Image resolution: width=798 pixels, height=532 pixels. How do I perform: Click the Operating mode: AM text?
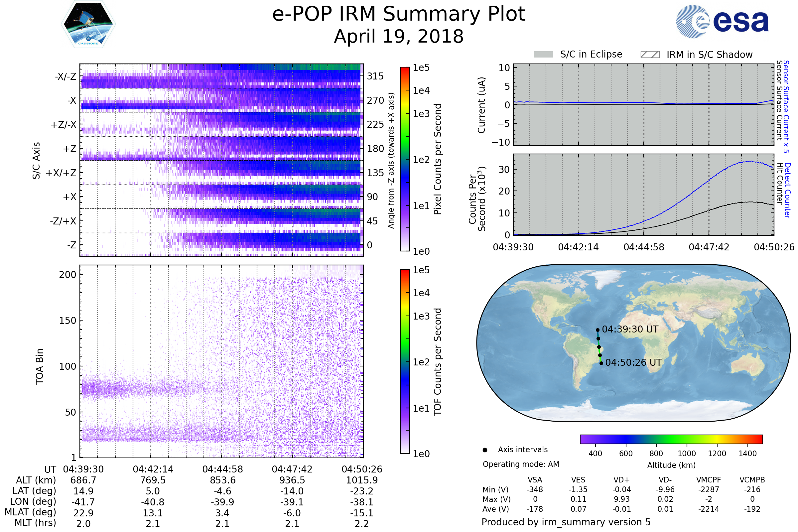coord(521,464)
